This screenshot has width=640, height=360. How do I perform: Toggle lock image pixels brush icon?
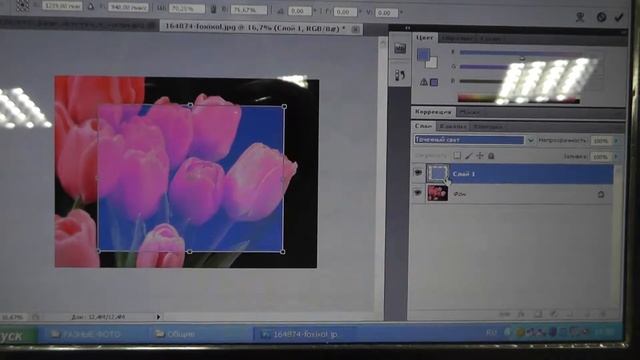[x=469, y=156]
